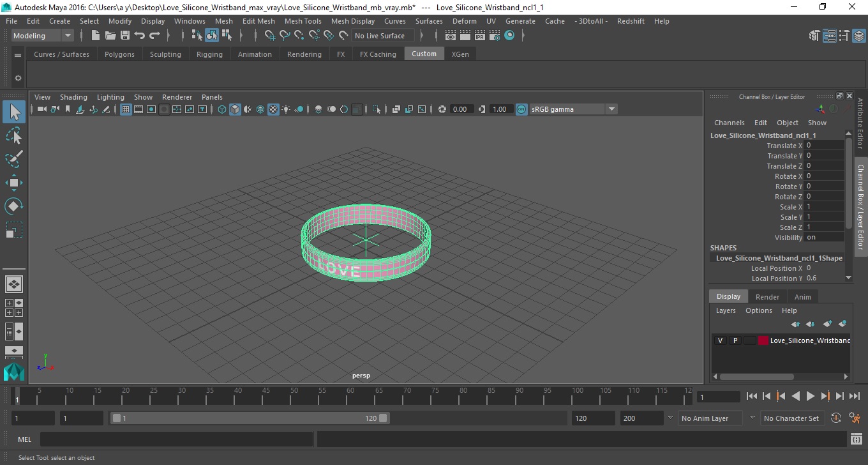Viewport: 868px width, 465px height.
Task: Step forward one key
Action: click(825, 396)
